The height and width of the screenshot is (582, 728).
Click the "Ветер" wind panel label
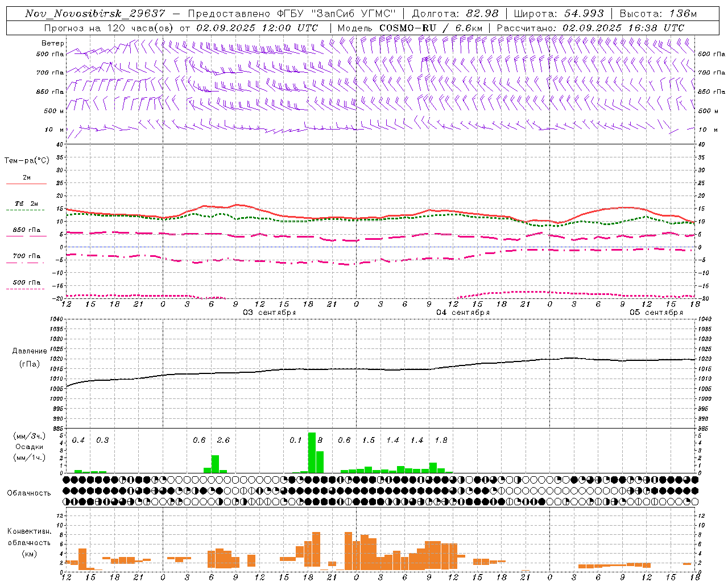point(53,43)
